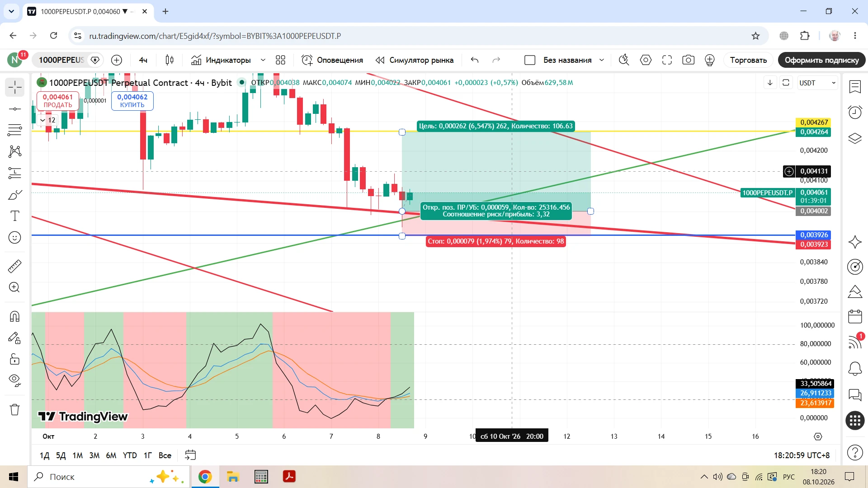The image size is (868, 488).
Task: Open chart settings hexagon icon
Action: coord(646,60)
